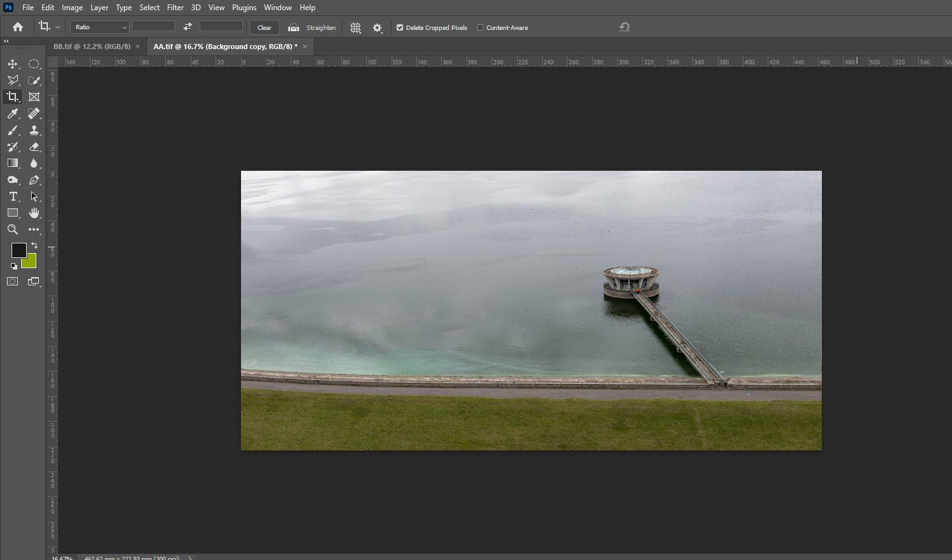Switch to the BB.tif document tab
The height and width of the screenshot is (560, 952).
click(91, 47)
